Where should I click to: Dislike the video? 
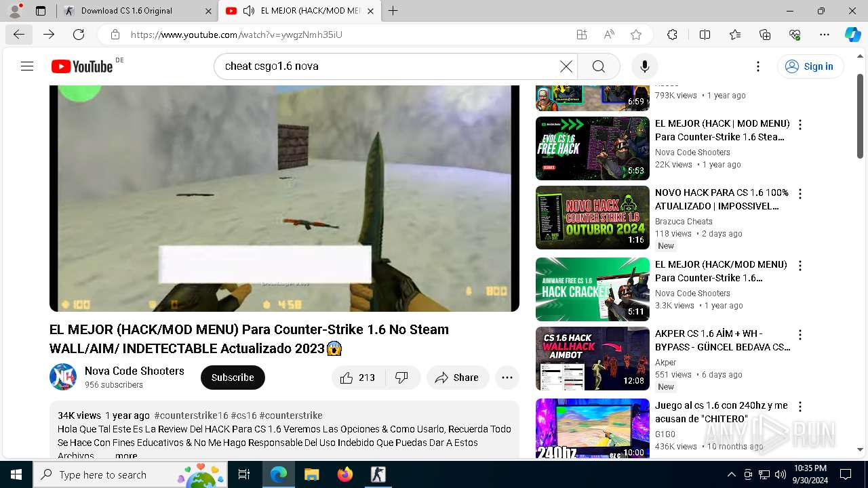402,378
